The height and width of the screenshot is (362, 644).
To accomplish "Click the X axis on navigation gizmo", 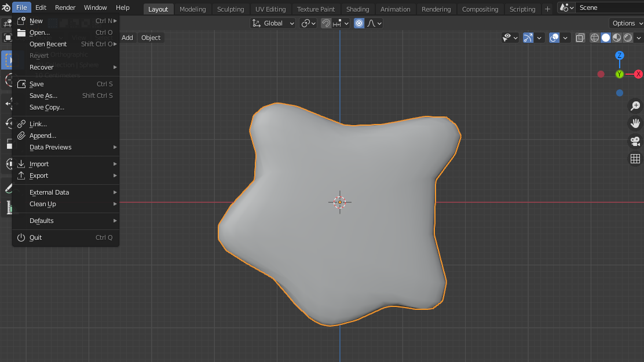I will [x=638, y=74].
